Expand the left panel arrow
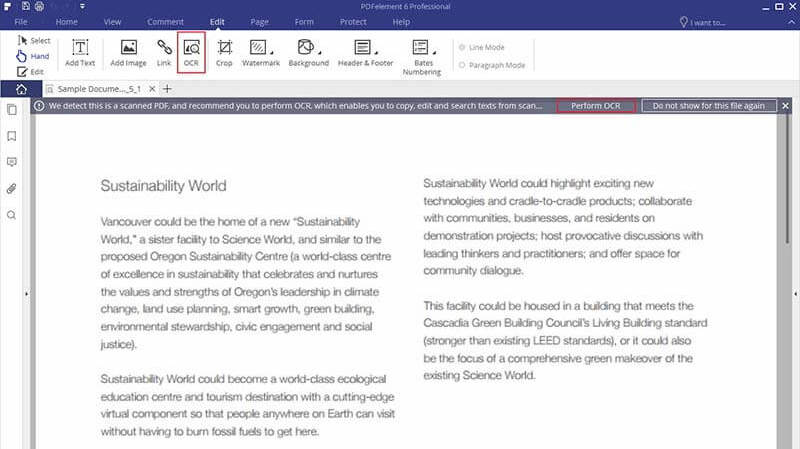This screenshot has height=449, width=800. 27,294
